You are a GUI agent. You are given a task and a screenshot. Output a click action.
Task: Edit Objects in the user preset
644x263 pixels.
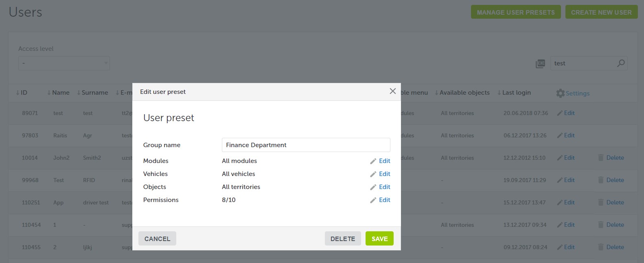[x=384, y=187]
